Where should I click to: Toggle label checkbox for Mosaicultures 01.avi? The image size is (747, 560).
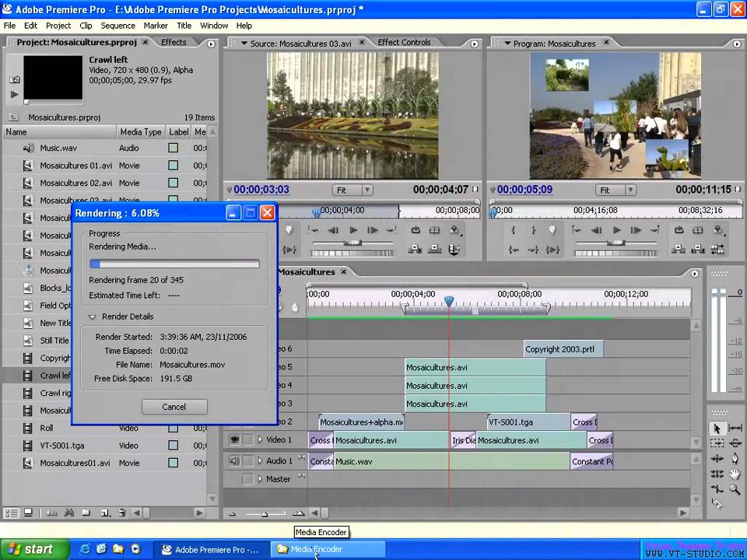point(174,165)
